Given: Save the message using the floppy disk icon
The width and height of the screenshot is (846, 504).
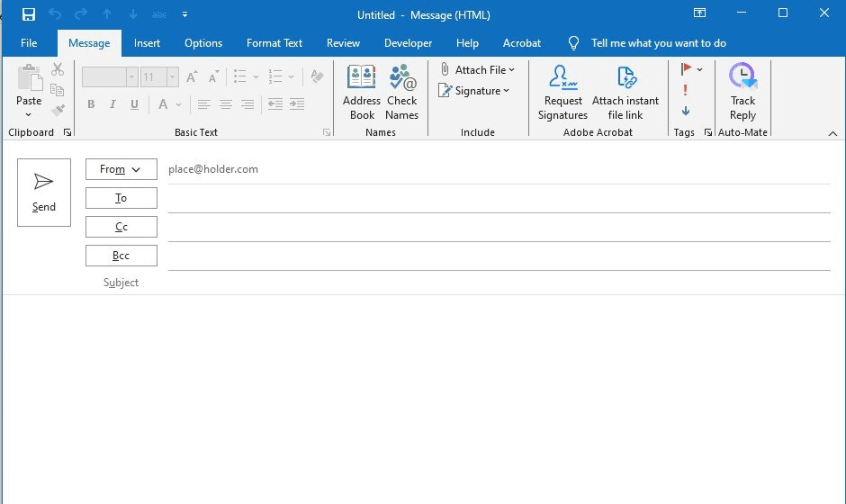Looking at the screenshot, I should click(x=28, y=14).
